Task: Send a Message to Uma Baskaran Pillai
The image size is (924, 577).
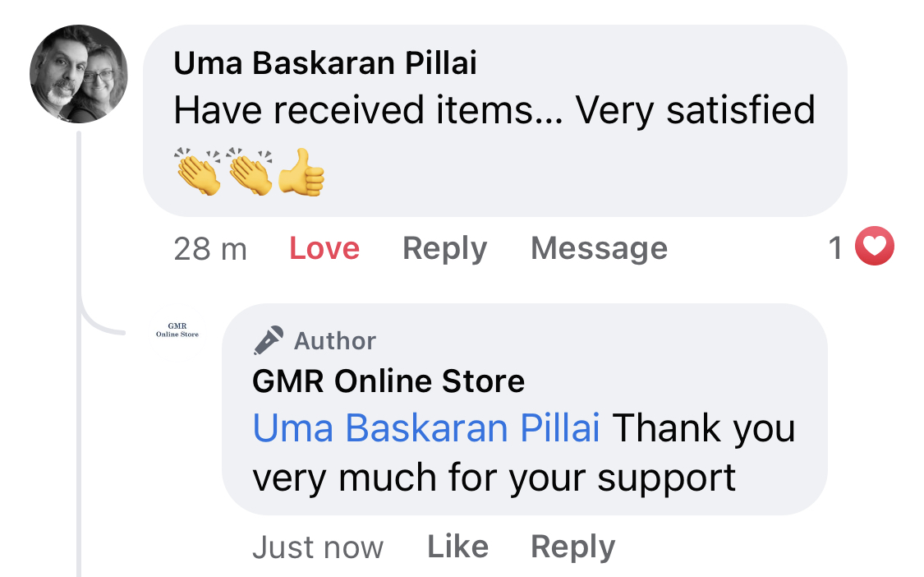Action: coord(600,248)
